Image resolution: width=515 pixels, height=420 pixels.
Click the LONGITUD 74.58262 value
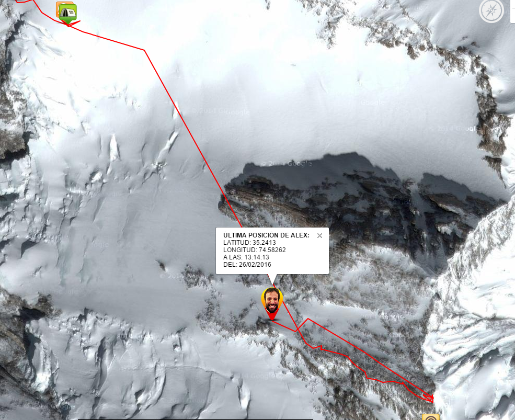pos(272,250)
